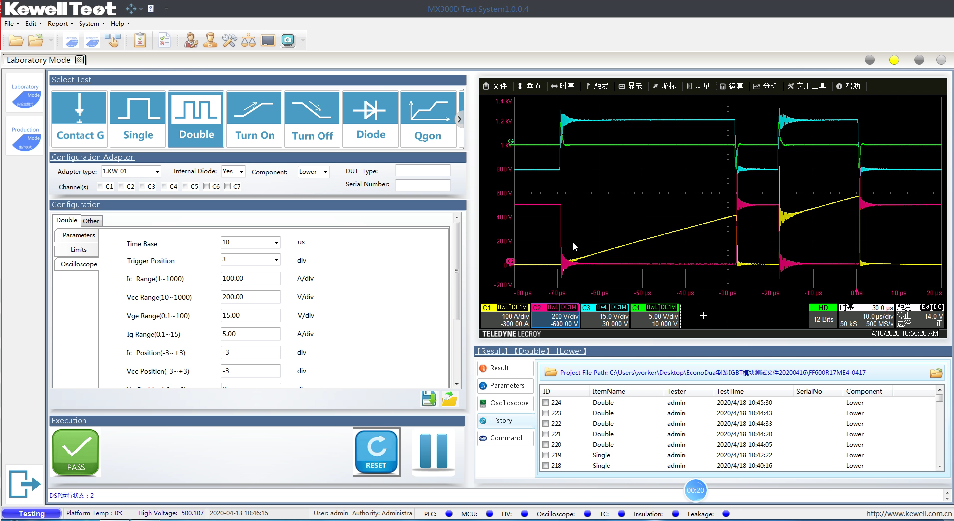Choose the Qgon test tile
954x521 pixels.
pyautogui.click(x=428, y=119)
